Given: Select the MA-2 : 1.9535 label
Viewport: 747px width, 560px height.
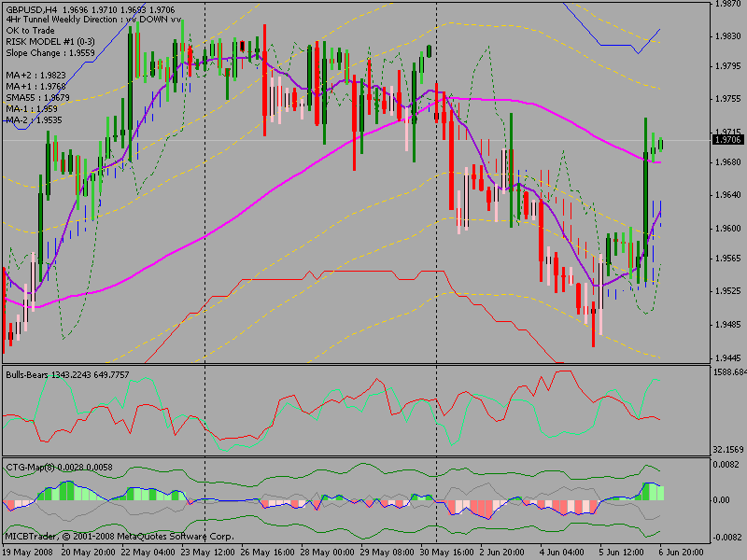Looking at the screenshot, I should (x=35, y=119).
